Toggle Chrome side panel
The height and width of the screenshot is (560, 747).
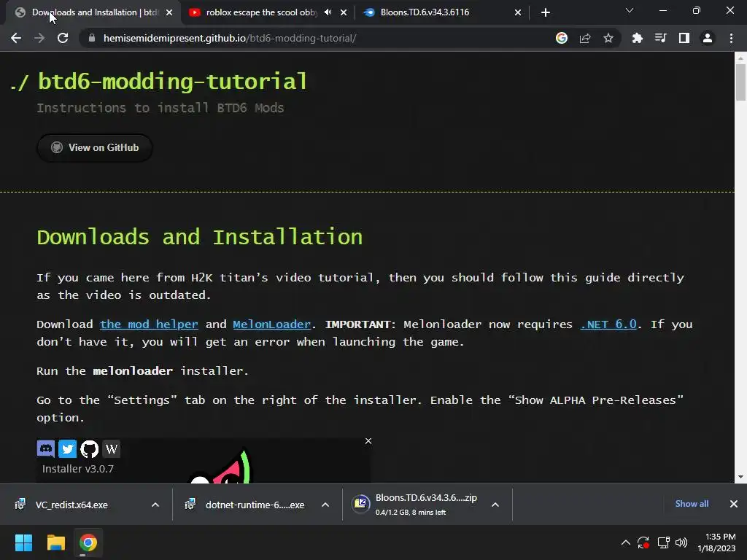click(x=684, y=38)
